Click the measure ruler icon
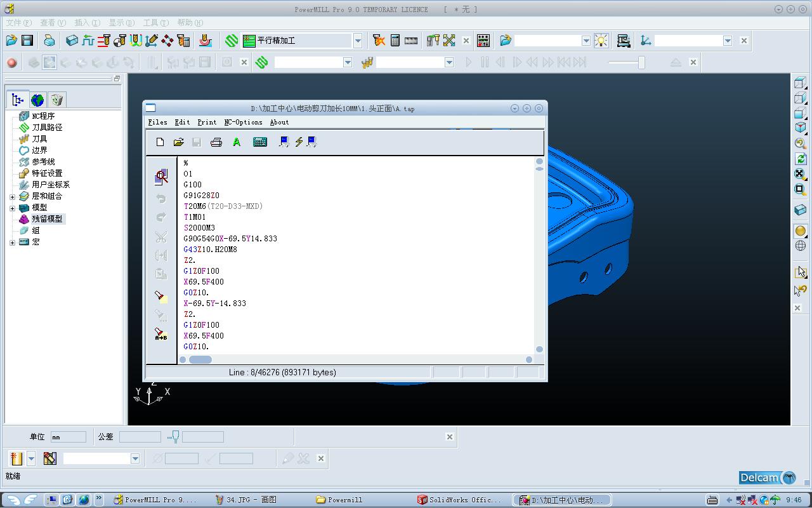 tap(411, 41)
